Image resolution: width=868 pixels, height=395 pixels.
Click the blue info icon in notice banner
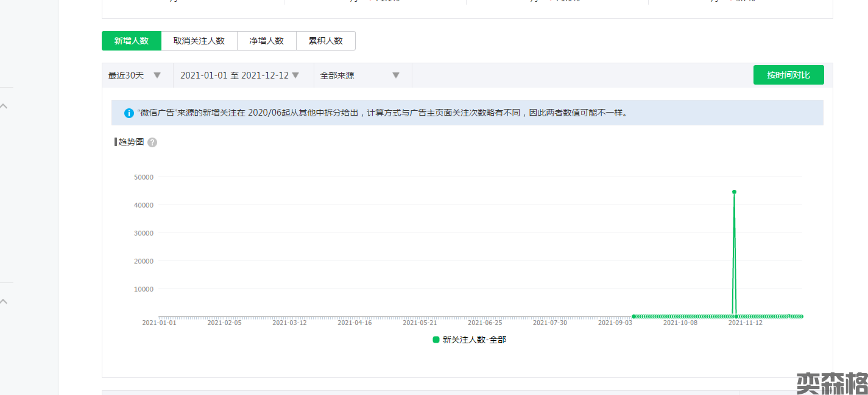(x=129, y=113)
